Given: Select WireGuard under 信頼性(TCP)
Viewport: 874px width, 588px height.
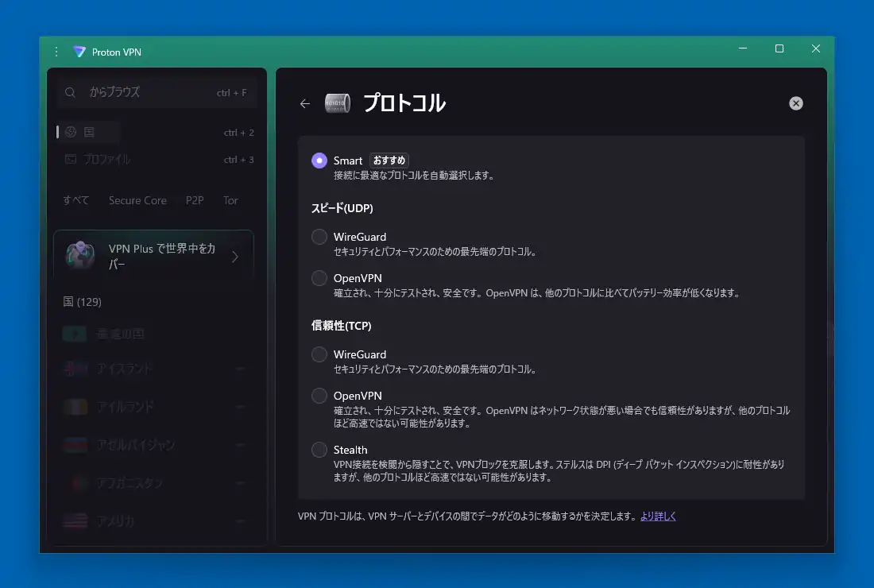Looking at the screenshot, I should click(319, 354).
